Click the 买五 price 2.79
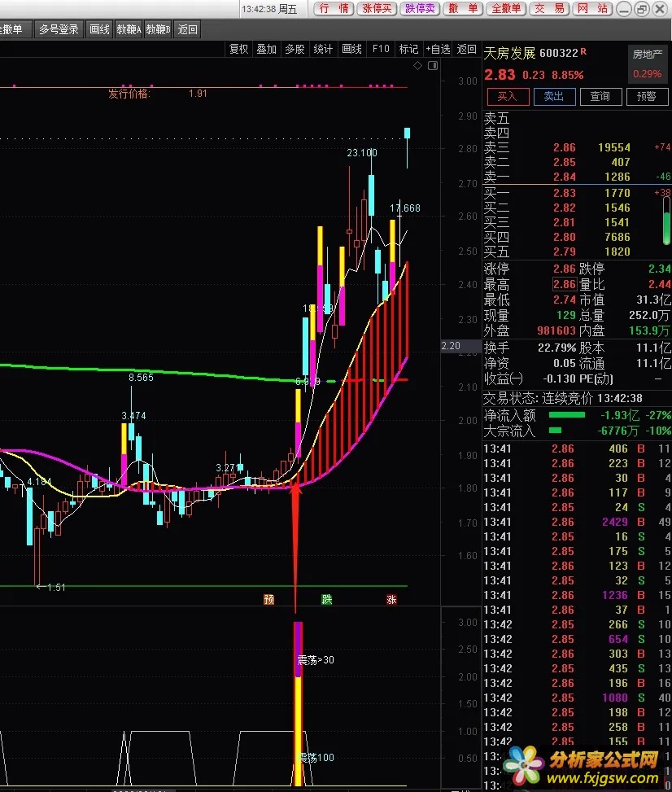Image resolution: width=672 pixels, height=792 pixels. (564, 252)
